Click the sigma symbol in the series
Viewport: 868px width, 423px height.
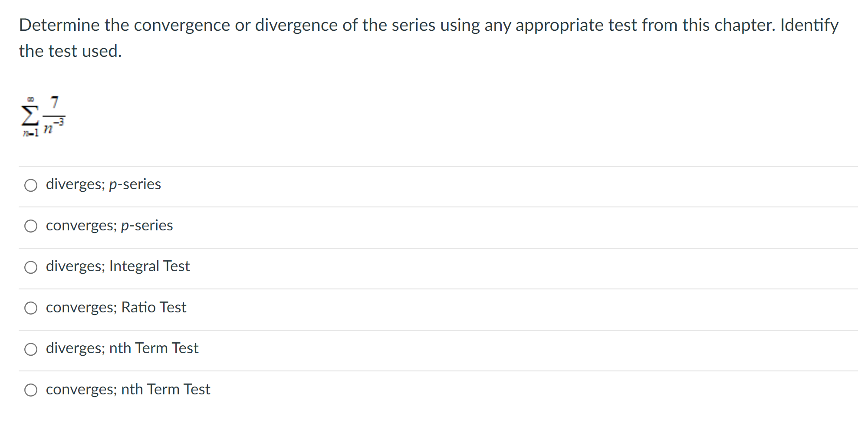(29, 116)
